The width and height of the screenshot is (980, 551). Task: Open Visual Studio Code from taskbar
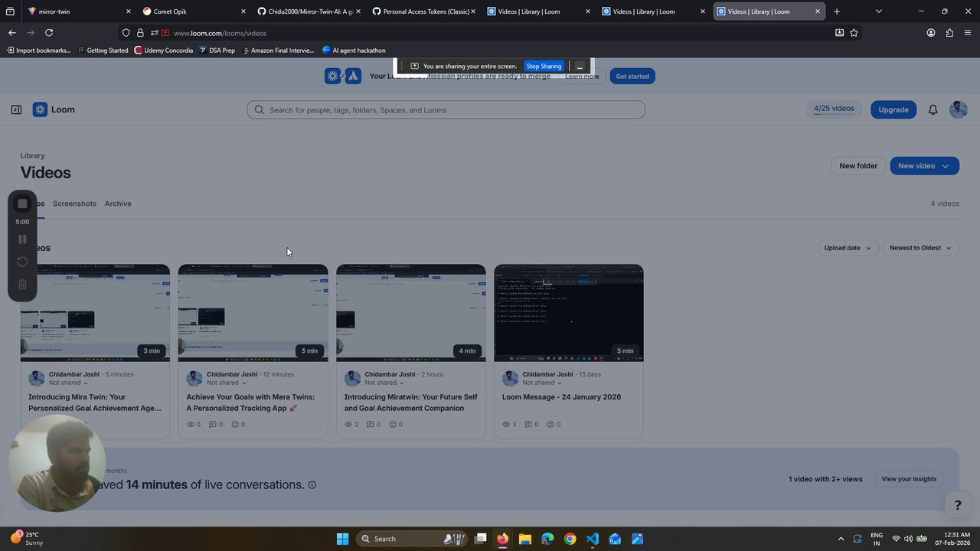coord(593,539)
